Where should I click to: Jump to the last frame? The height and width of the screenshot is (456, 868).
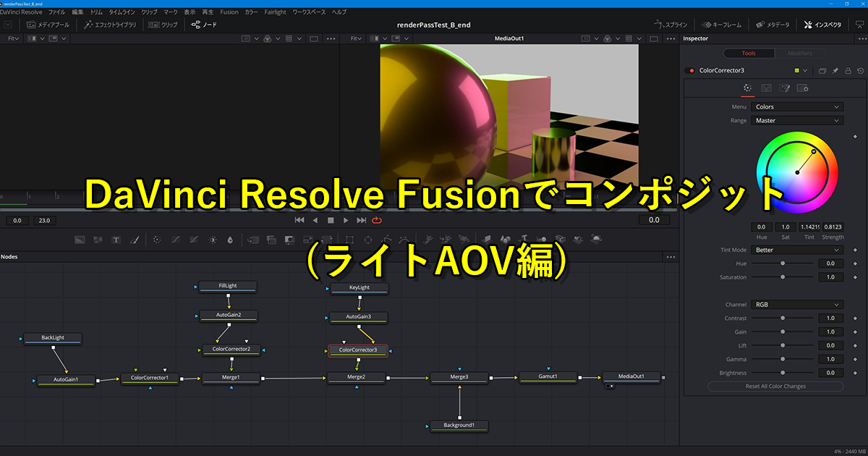361,220
